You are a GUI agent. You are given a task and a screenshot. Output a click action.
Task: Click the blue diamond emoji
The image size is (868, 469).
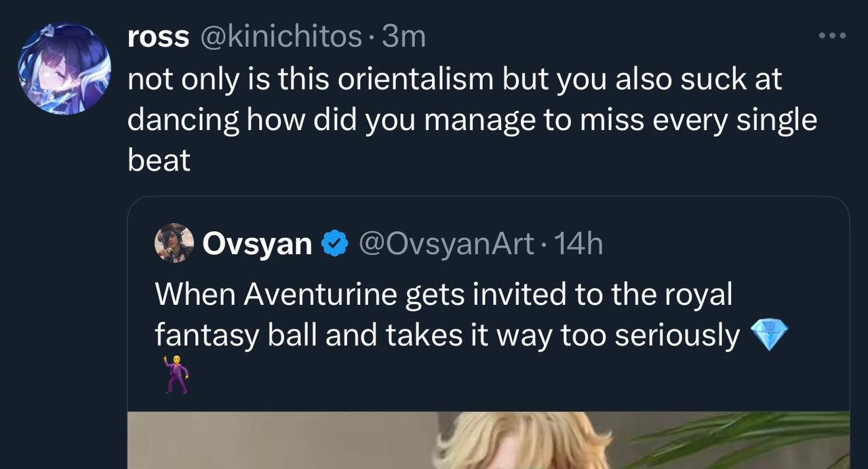[770, 335]
